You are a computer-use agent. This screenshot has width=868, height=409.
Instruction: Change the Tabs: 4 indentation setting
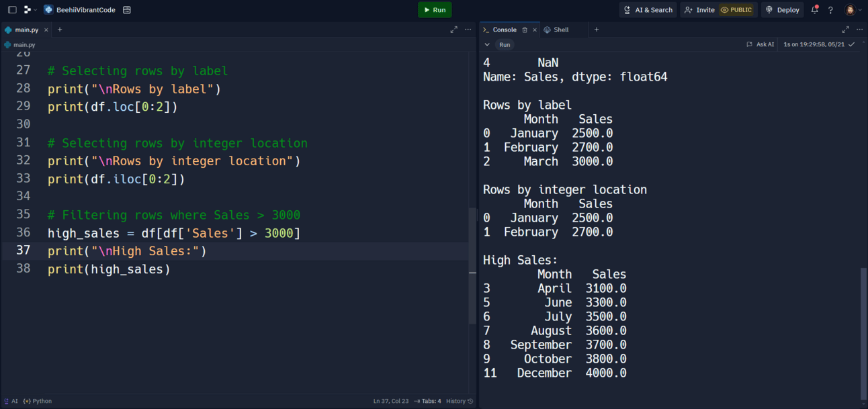coord(428,401)
